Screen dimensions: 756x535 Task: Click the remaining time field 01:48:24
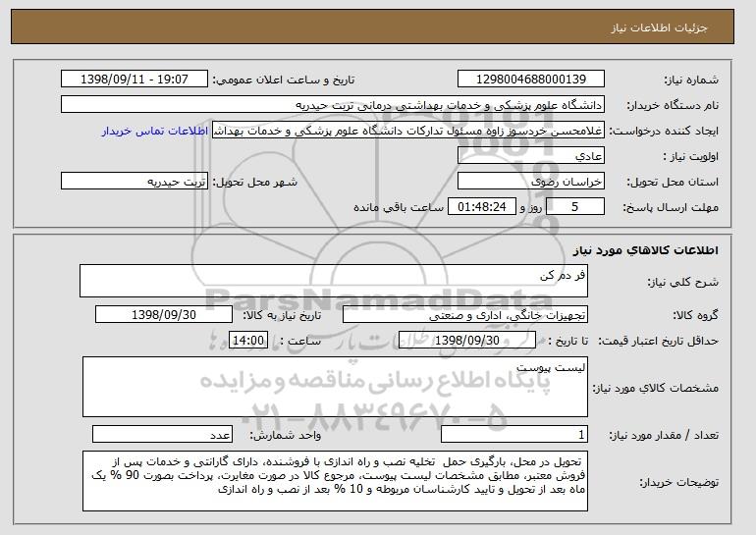[482, 207]
